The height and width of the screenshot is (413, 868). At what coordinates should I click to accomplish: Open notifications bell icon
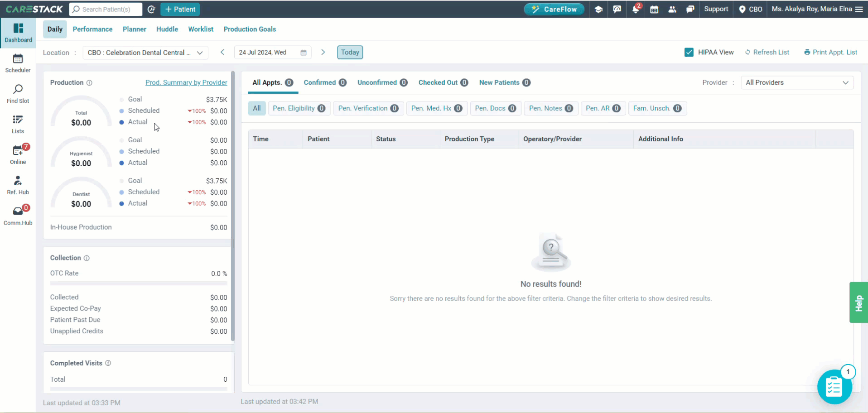636,9
